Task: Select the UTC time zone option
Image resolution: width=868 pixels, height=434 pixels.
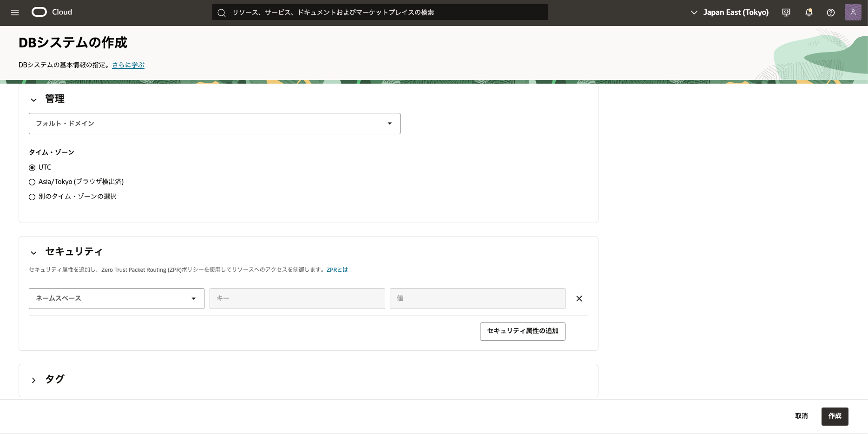Action: [x=32, y=168]
